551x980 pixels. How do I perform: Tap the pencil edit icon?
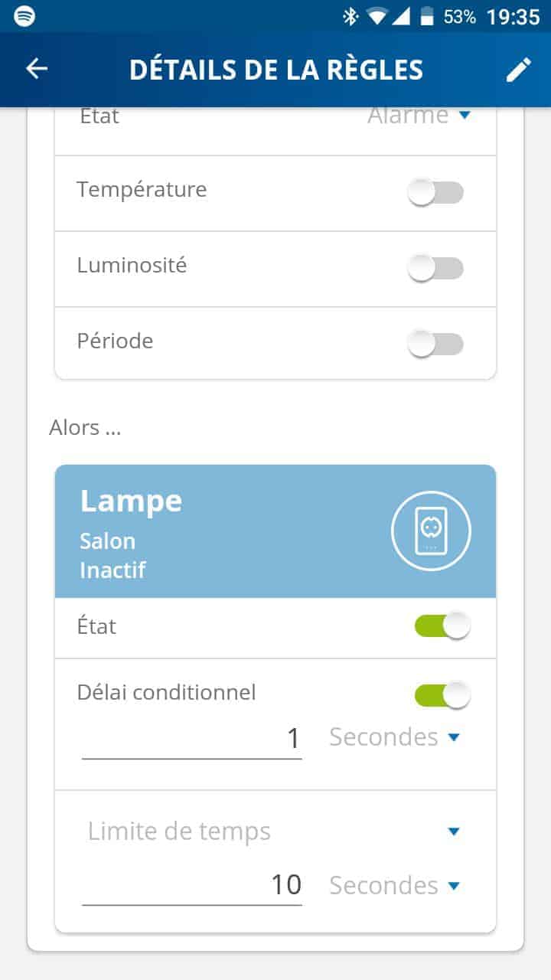(x=518, y=69)
